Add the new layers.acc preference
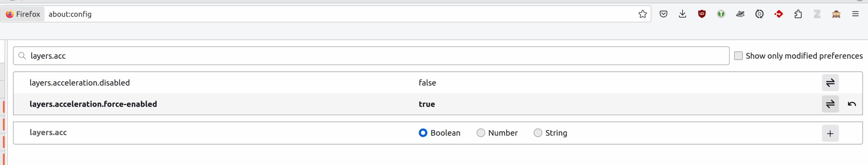868x165 pixels. [x=830, y=133]
